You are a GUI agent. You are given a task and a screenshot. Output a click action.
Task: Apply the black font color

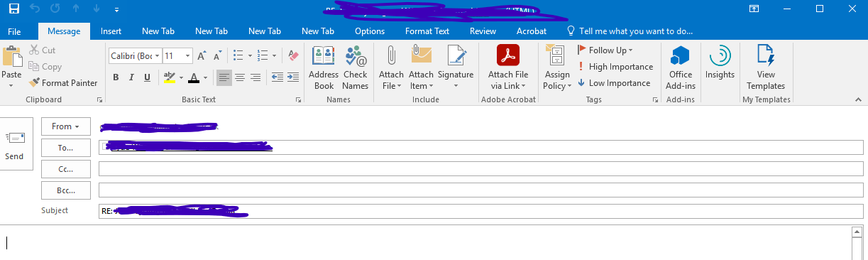(x=194, y=77)
